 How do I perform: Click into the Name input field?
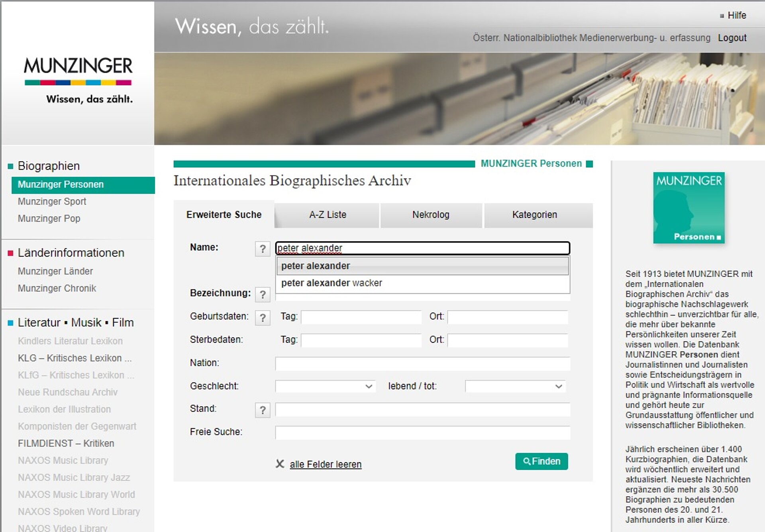coord(423,248)
